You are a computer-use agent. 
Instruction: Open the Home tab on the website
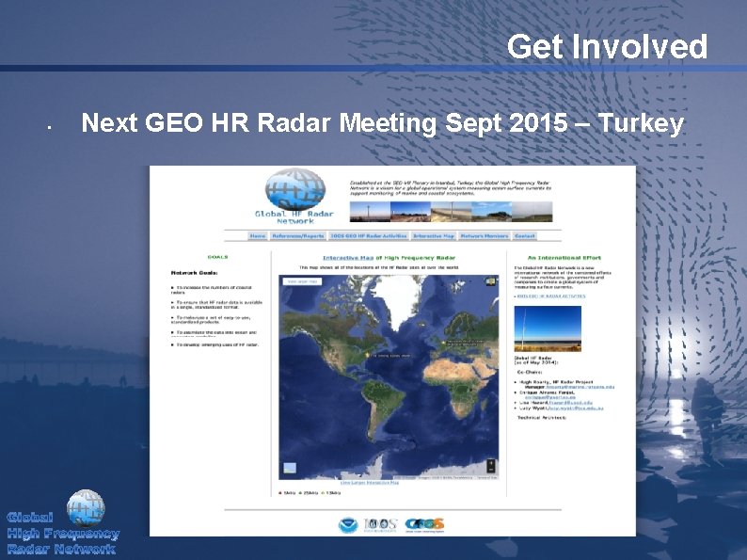[x=258, y=236]
